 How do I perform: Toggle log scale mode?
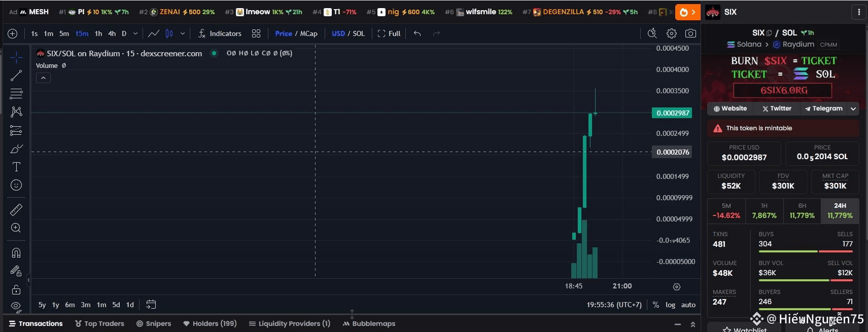671,305
